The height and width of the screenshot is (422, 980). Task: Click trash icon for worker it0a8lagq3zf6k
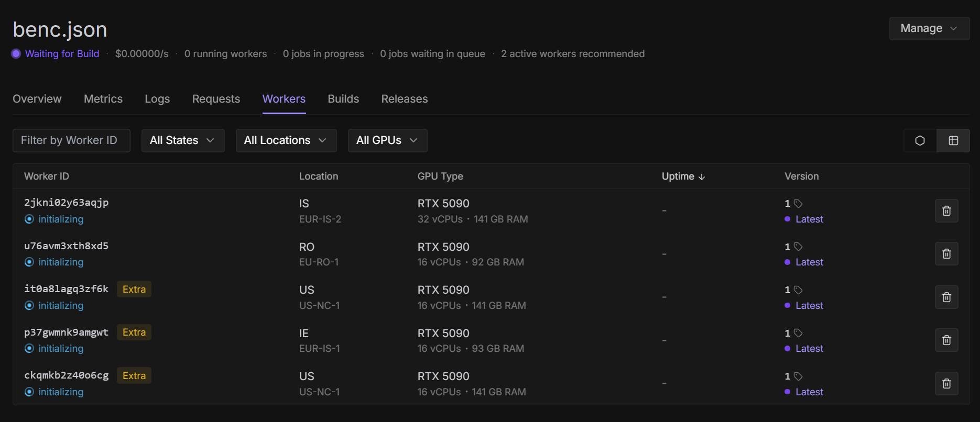(946, 297)
